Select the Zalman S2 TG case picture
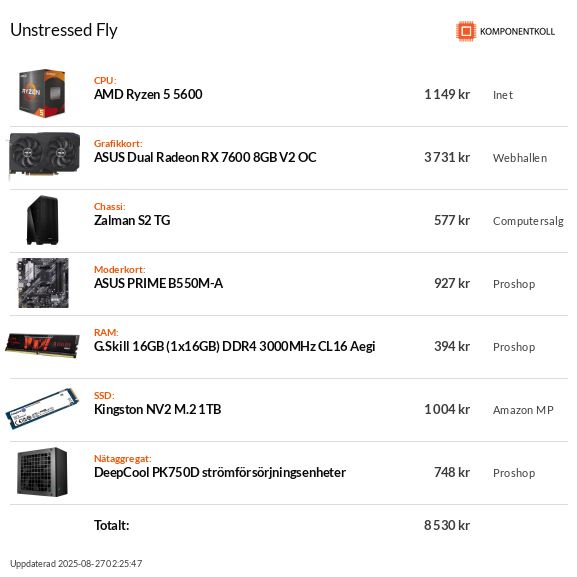Image resolution: width=577 pixels, height=577 pixels. [42, 220]
